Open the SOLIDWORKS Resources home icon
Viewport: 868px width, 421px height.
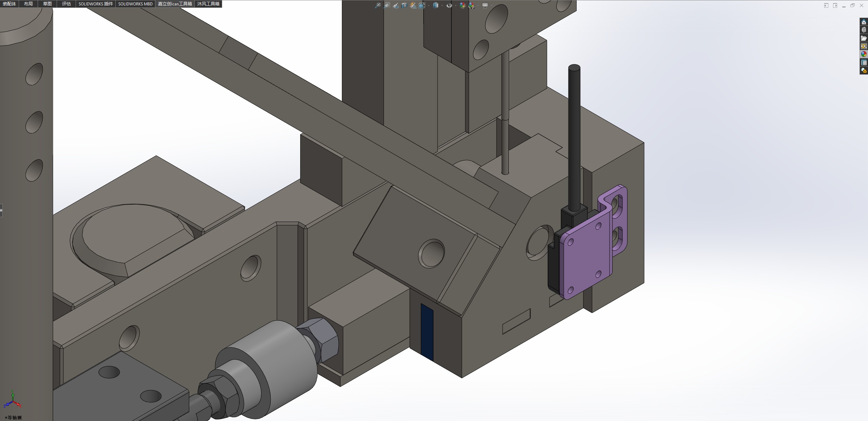click(864, 22)
